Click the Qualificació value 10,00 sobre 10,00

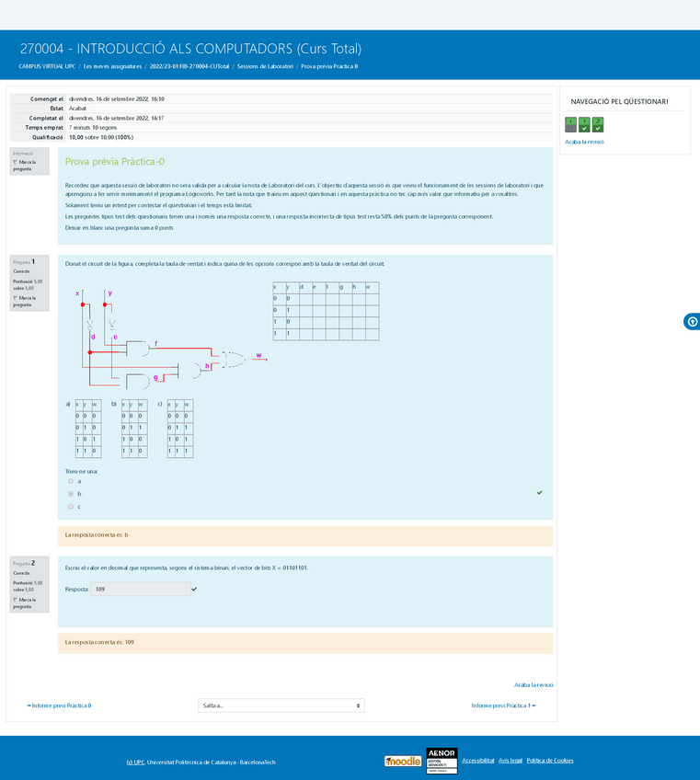pyautogui.click(x=101, y=137)
